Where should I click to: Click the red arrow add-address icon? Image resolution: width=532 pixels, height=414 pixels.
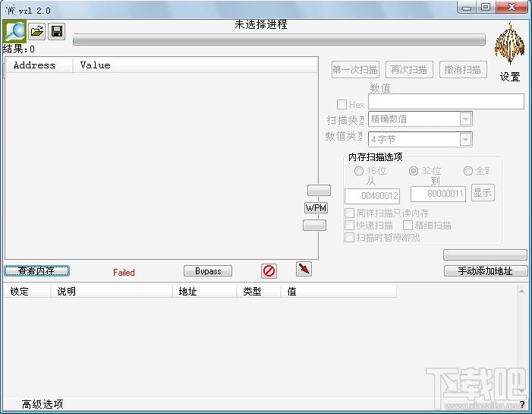[304, 269]
